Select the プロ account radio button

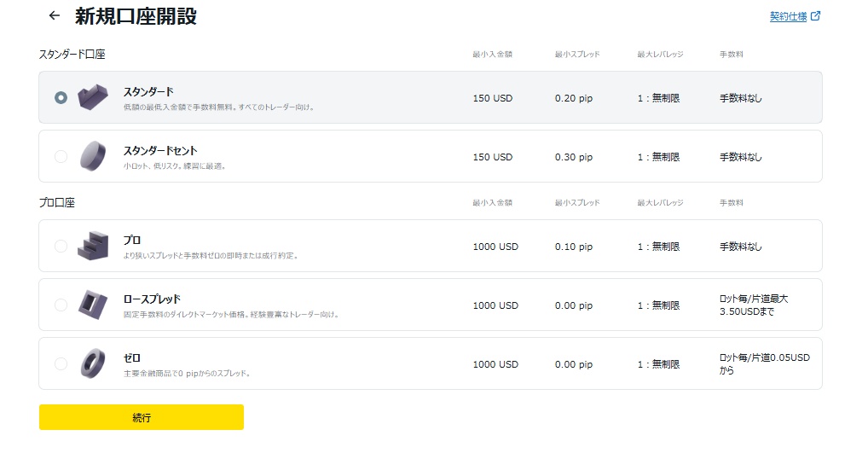61,246
